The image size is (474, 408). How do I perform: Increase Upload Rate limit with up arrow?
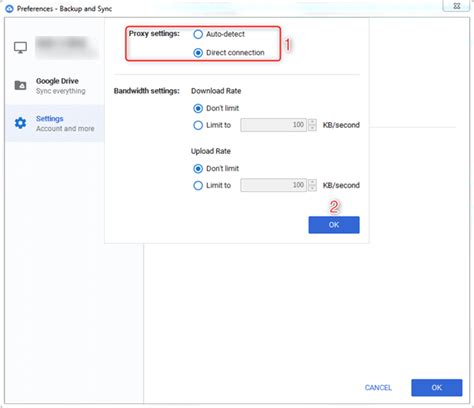pos(312,182)
